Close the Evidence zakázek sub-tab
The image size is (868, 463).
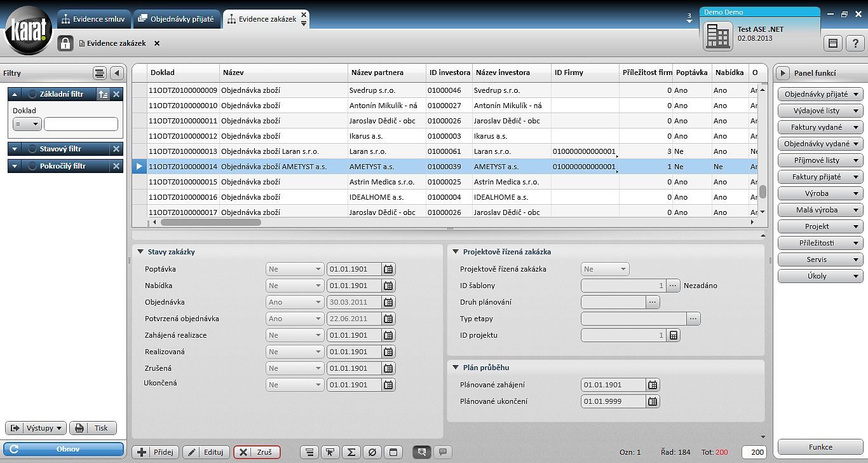[x=157, y=43]
